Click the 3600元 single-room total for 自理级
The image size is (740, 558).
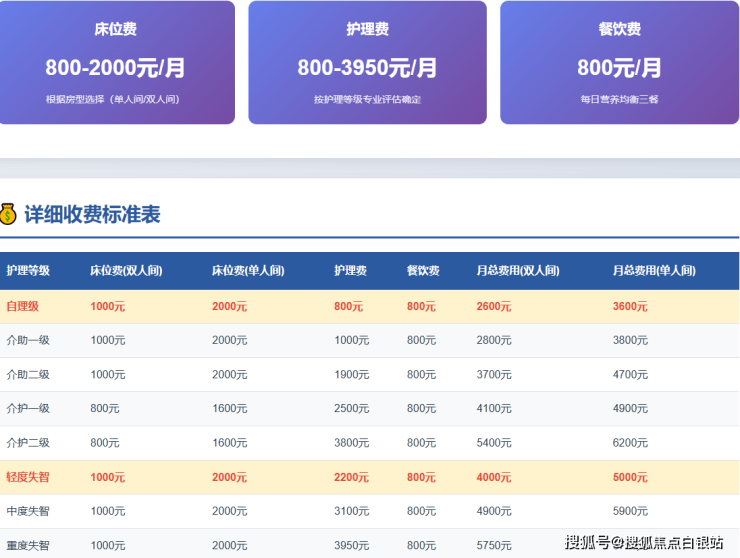click(630, 307)
